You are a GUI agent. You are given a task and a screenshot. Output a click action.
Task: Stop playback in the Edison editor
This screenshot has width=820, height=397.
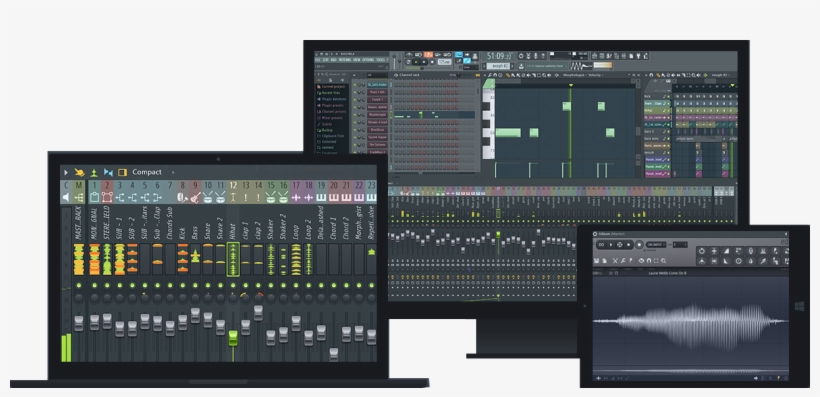pos(629,244)
